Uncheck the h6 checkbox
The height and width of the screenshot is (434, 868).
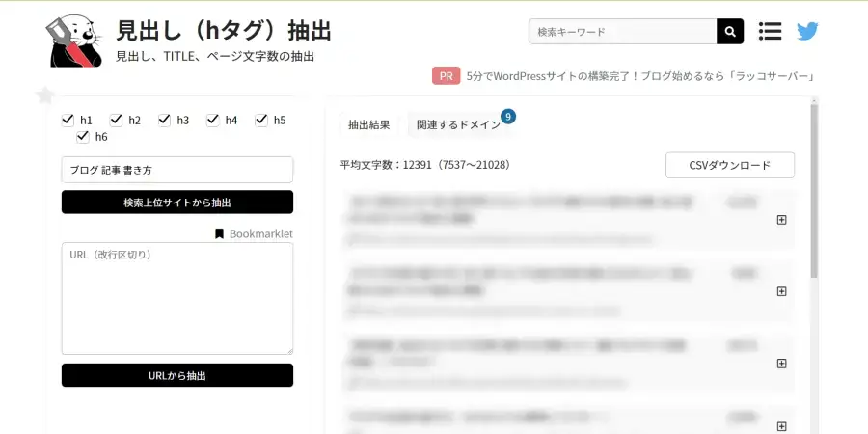[x=83, y=136]
